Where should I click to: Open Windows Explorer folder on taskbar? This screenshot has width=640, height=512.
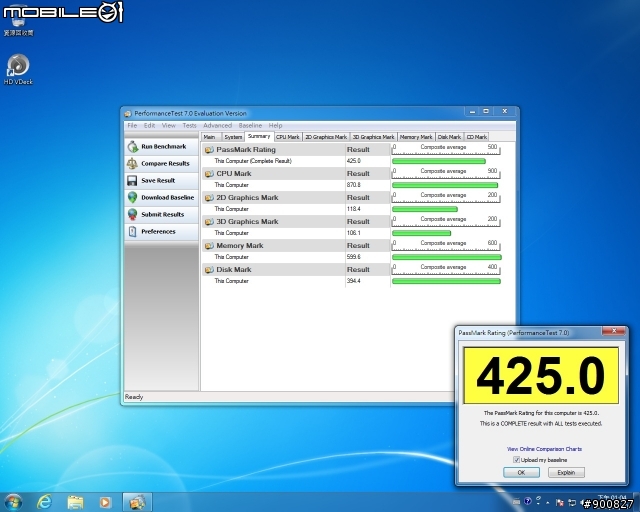[75, 502]
